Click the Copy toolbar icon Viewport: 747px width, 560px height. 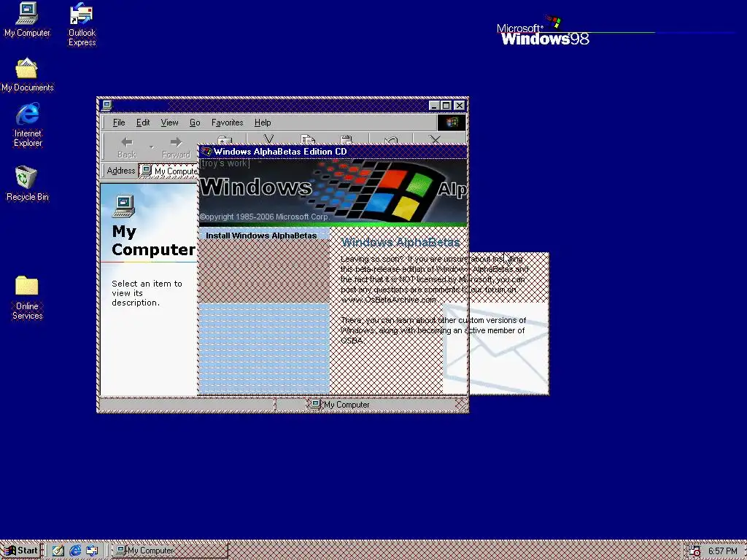click(308, 139)
